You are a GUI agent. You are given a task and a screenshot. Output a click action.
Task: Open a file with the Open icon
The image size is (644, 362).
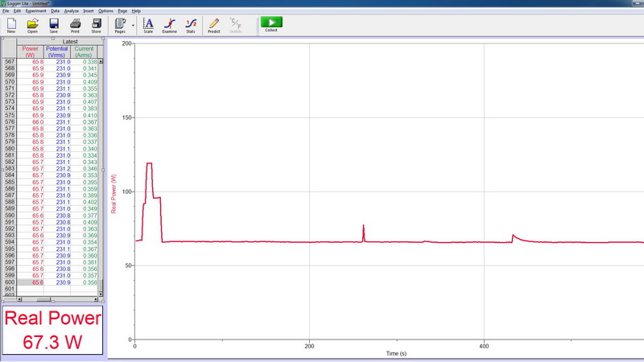pyautogui.click(x=33, y=25)
